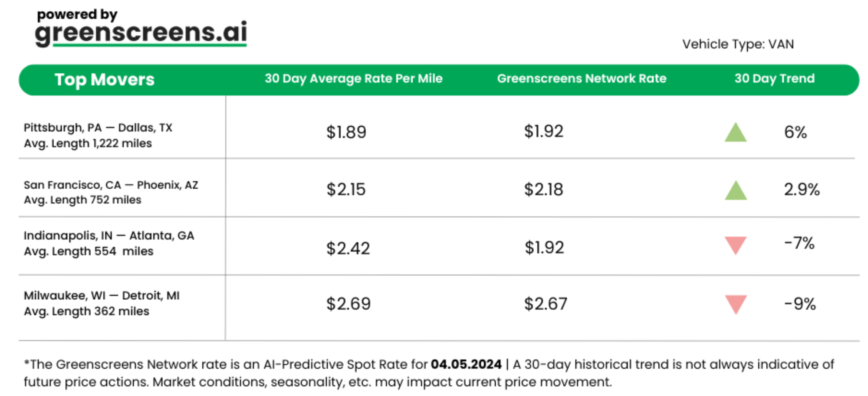Click the $2.42 average rate for Indianapolis lane

[x=348, y=249]
